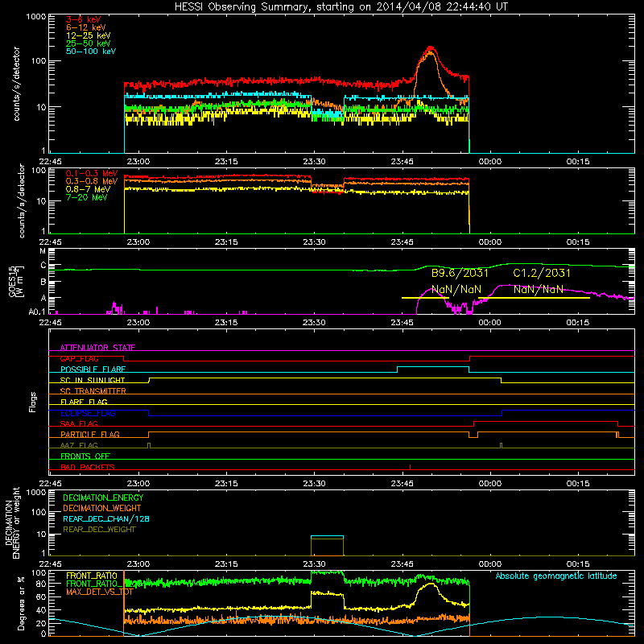Click the raised SAA_FLAG segment
The width and height of the screenshot is (644, 644).
click(546, 422)
